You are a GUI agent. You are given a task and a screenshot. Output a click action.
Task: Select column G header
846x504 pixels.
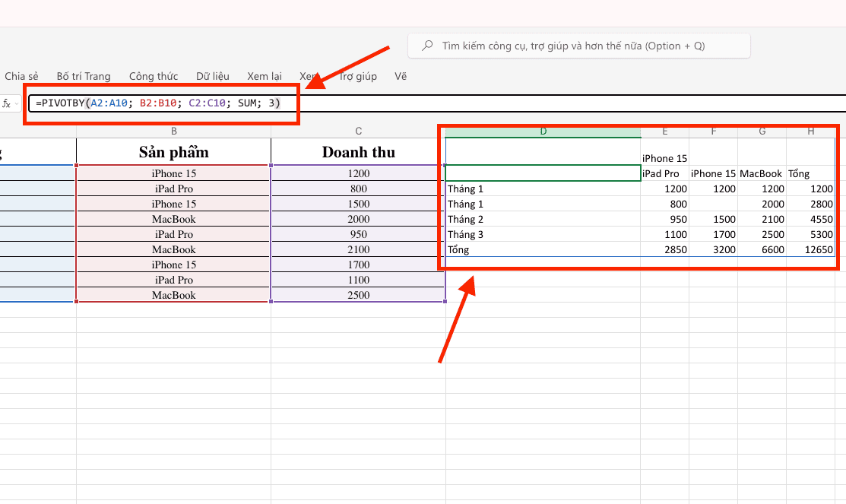pos(762,132)
